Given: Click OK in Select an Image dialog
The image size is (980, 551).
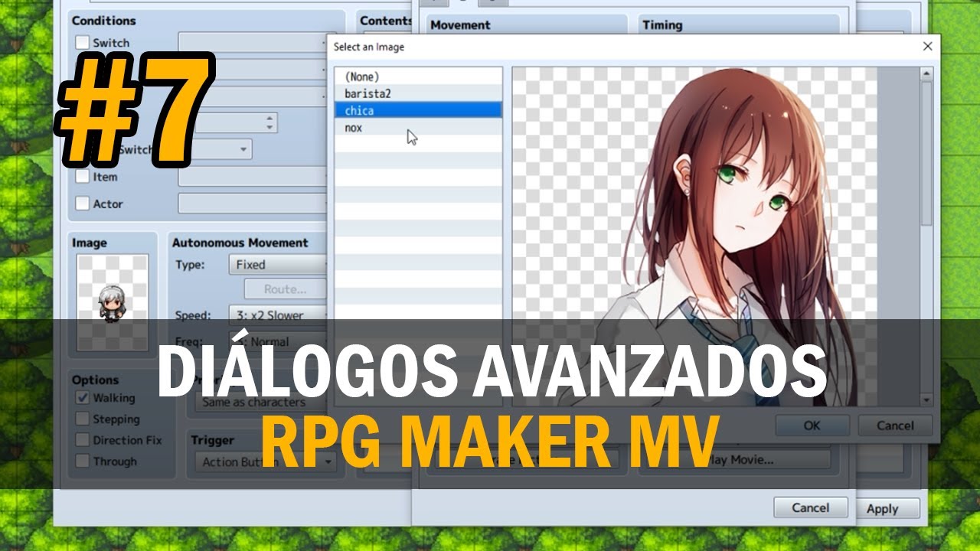Looking at the screenshot, I should 812,425.
